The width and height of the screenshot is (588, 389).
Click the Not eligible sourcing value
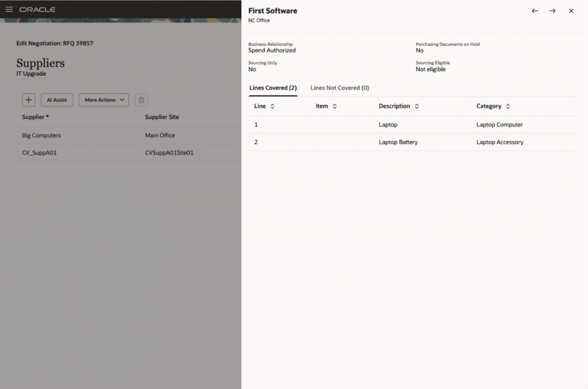(x=431, y=70)
